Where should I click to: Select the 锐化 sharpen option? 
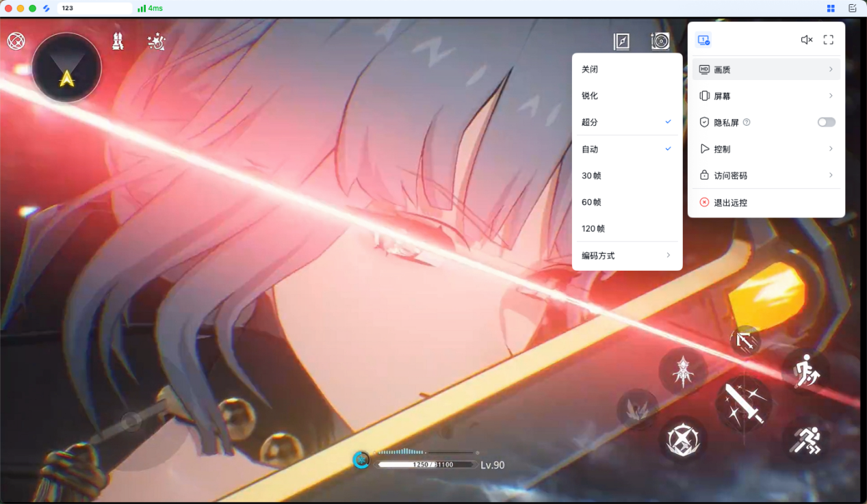pyautogui.click(x=627, y=96)
